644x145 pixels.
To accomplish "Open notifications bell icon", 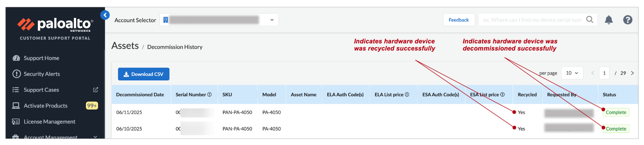I will coord(608,20).
